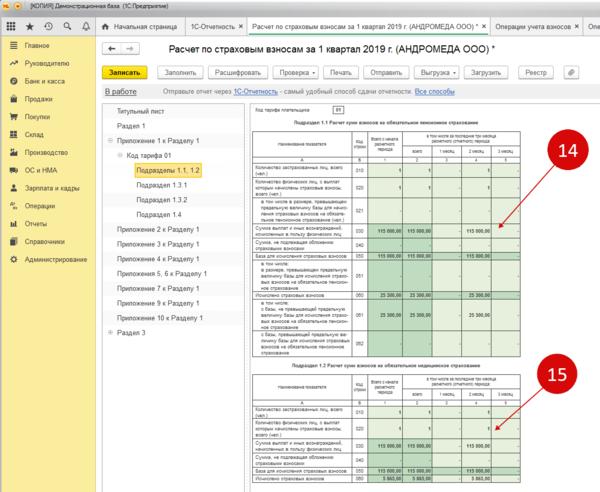Open the sections menu grid icon
This screenshot has height=492, width=600.
tap(11, 26)
